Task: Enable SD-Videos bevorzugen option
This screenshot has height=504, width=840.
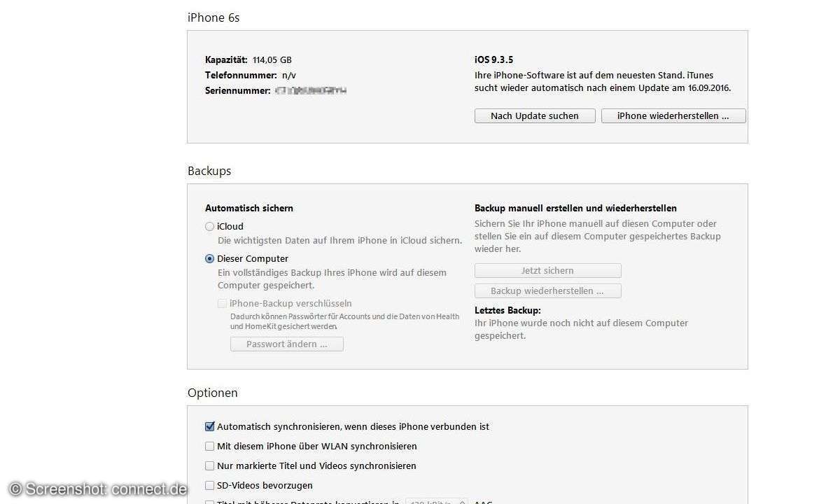Action: coord(209,485)
